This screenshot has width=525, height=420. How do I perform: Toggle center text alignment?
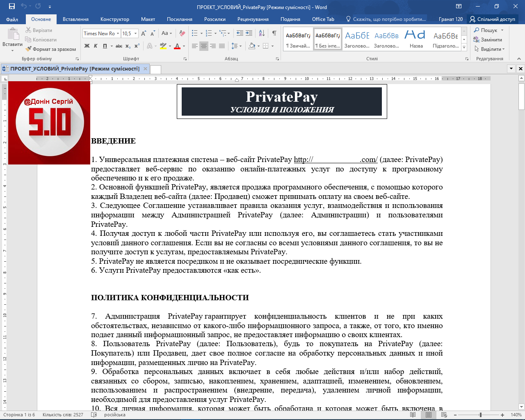coord(204,46)
